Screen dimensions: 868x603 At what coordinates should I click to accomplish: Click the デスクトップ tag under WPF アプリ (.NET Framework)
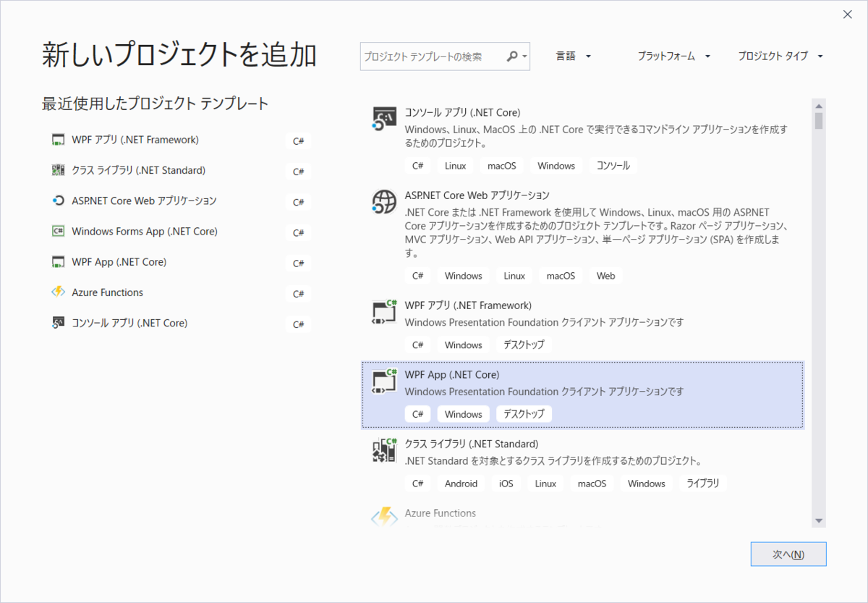pyautogui.click(x=524, y=345)
